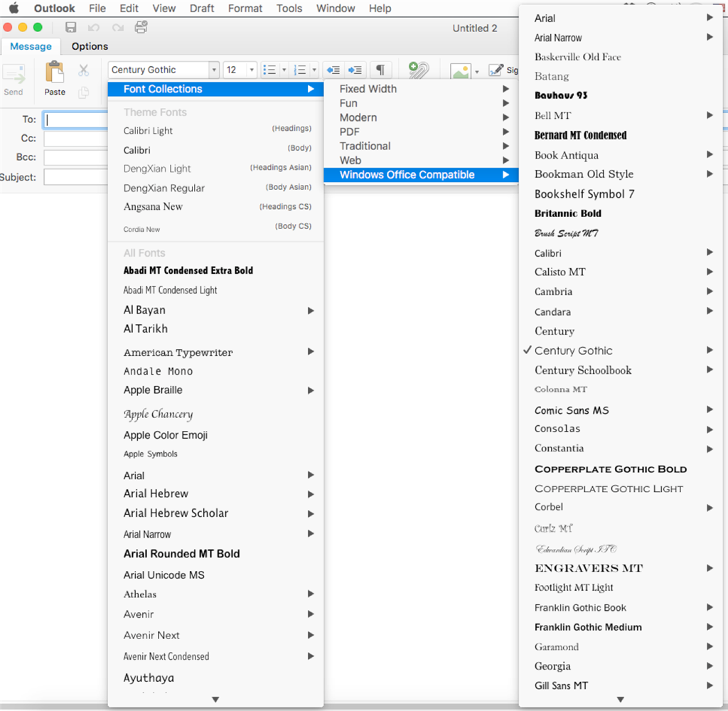Viewport: 728px width, 711px height.
Task: Open the Fixed Width collection
Action: (421, 89)
